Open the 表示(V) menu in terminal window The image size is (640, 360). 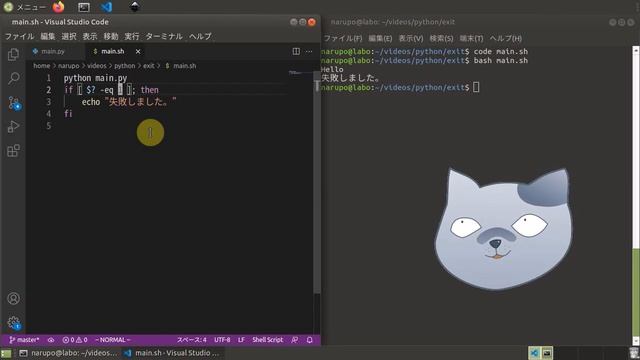click(411, 38)
